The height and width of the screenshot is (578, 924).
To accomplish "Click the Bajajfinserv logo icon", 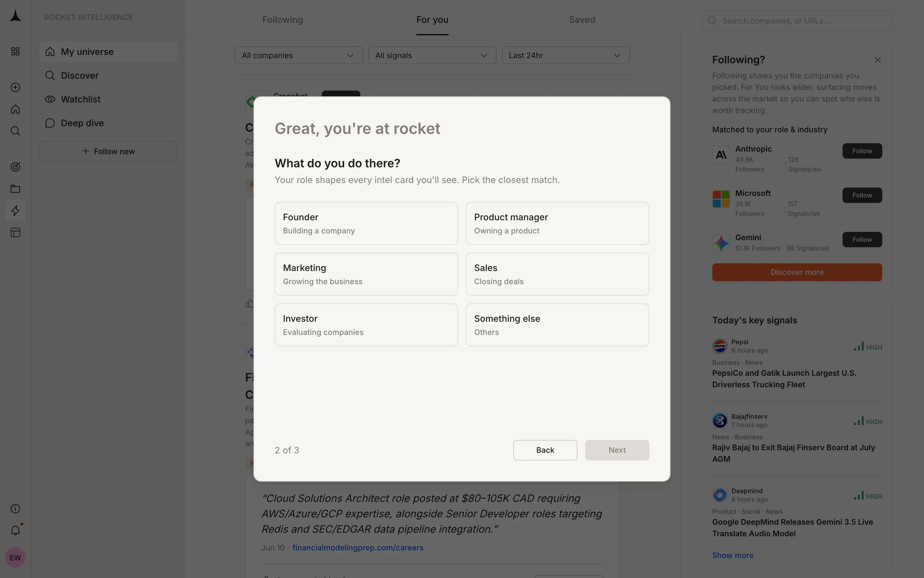I will (720, 421).
